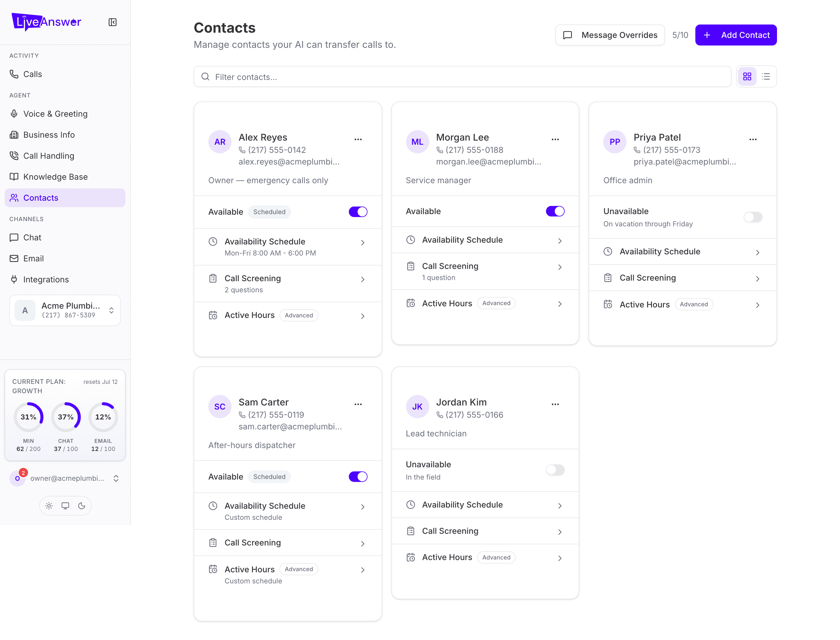Viewport: 840px width, 640px height.
Task: Click the PP avatar for Priya Patel
Action: click(x=615, y=142)
